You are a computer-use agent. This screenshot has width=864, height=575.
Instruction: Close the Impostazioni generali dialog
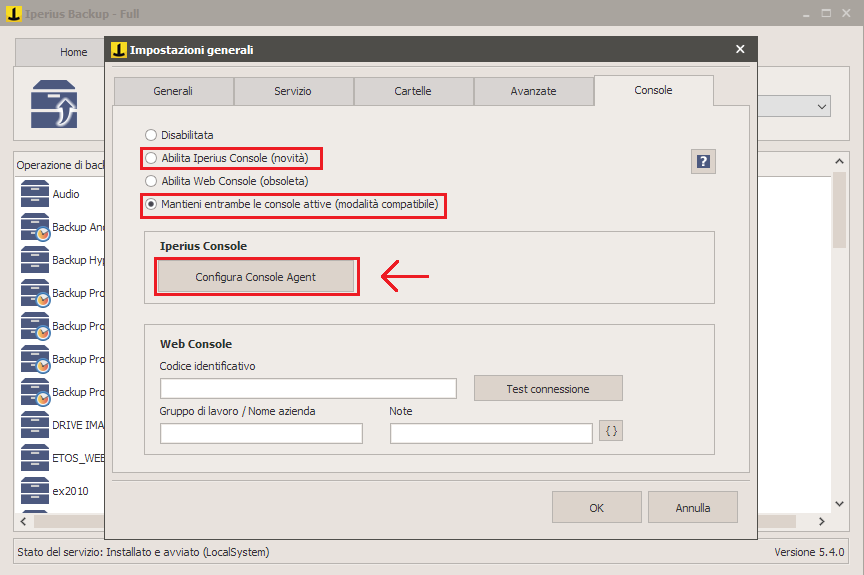(x=740, y=49)
